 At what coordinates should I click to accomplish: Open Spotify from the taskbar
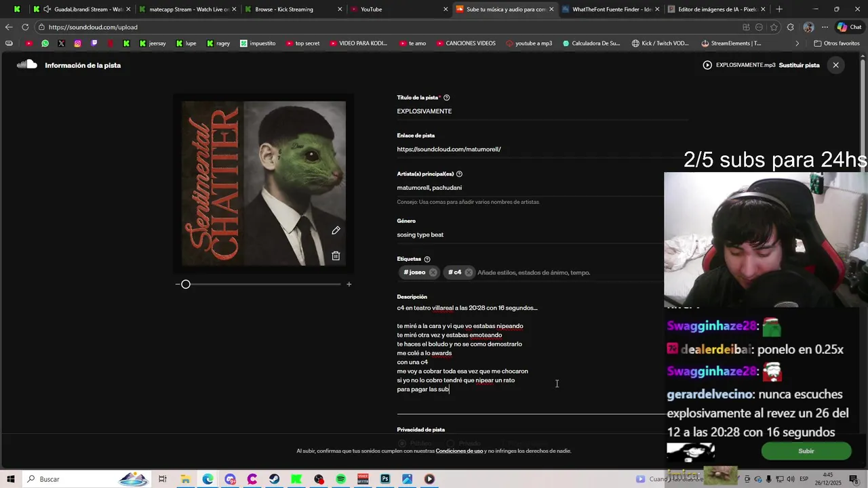(340, 479)
